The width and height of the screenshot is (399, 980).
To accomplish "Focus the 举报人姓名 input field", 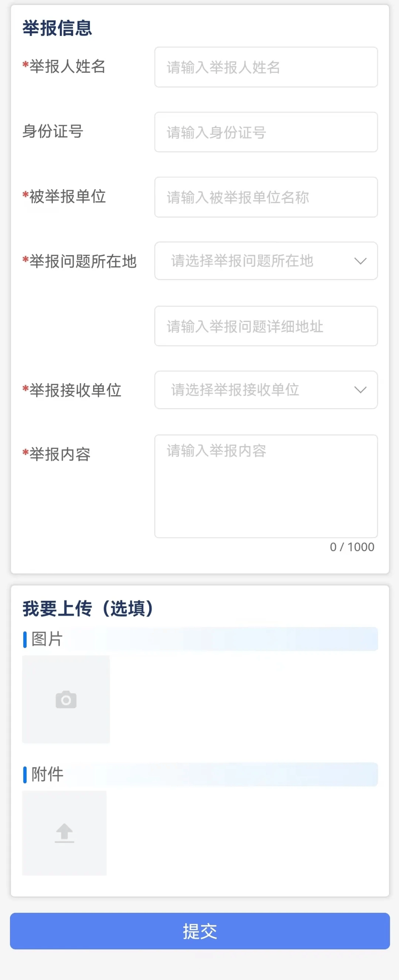I will pos(266,67).
